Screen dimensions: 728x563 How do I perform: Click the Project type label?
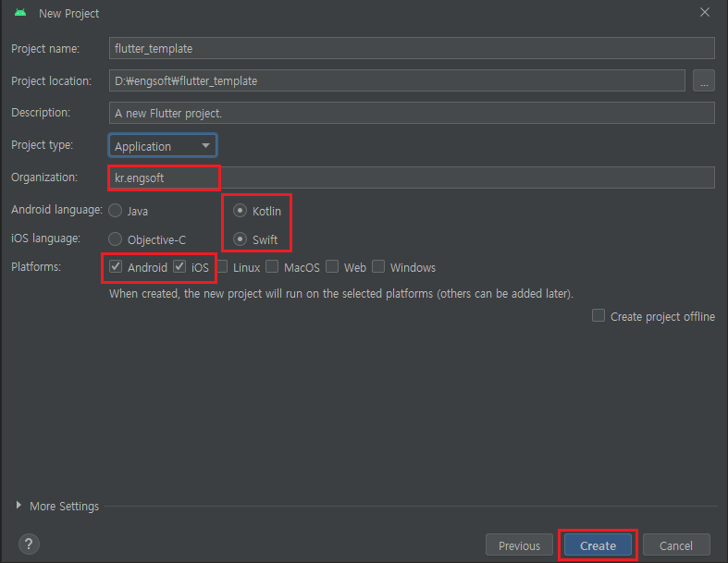coord(42,145)
